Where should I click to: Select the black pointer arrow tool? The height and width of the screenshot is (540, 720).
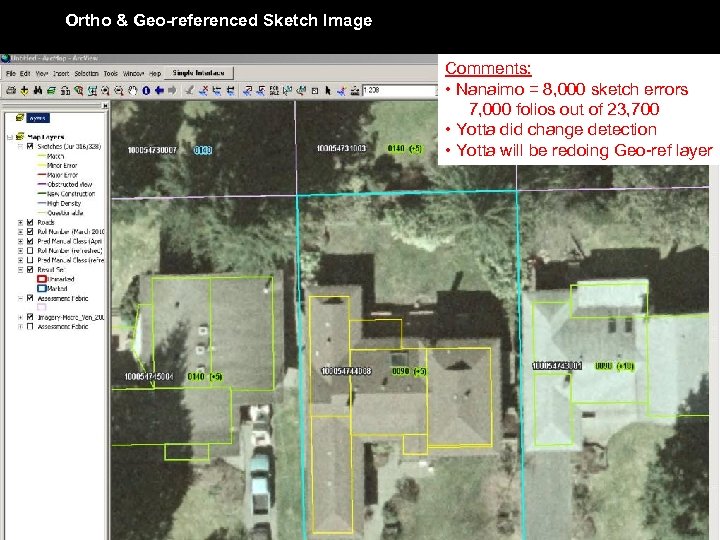[x=328, y=90]
